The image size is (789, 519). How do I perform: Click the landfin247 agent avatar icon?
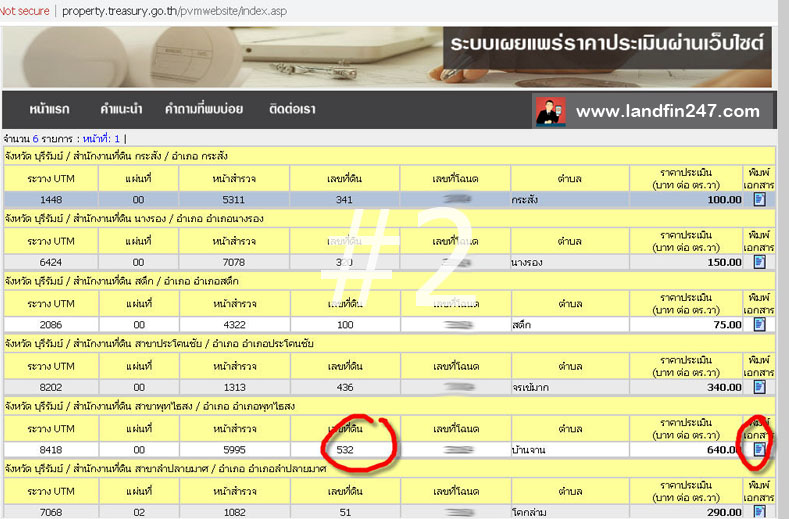click(550, 111)
